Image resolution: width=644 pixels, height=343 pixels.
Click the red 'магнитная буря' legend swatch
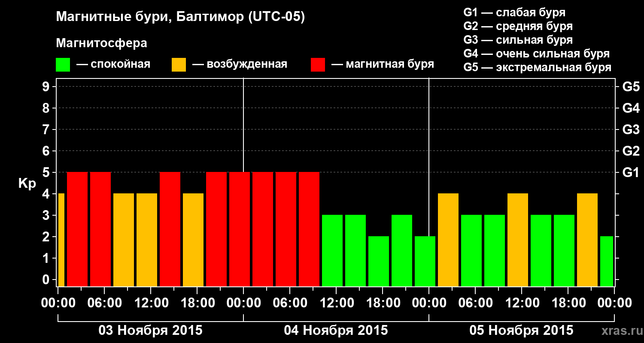(x=318, y=65)
